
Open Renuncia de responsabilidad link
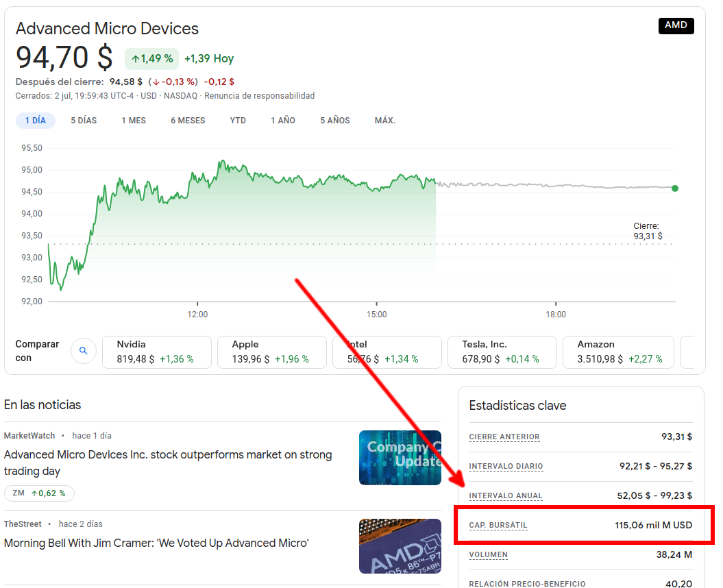259,96
